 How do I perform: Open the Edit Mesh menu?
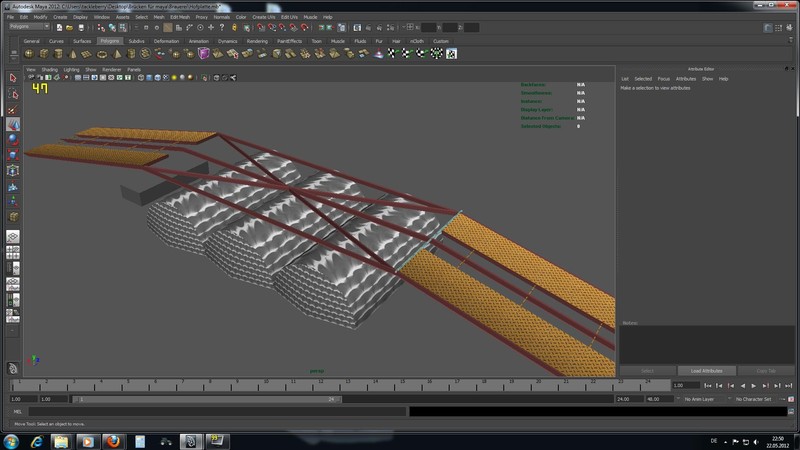pos(180,17)
